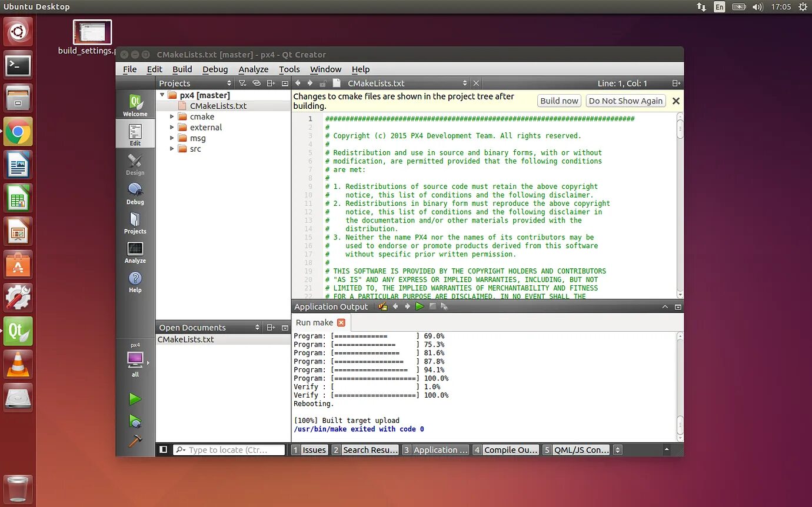Image resolution: width=812 pixels, height=507 pixels.
Task: Build project with the hammer icon
Action: point(135,441)
